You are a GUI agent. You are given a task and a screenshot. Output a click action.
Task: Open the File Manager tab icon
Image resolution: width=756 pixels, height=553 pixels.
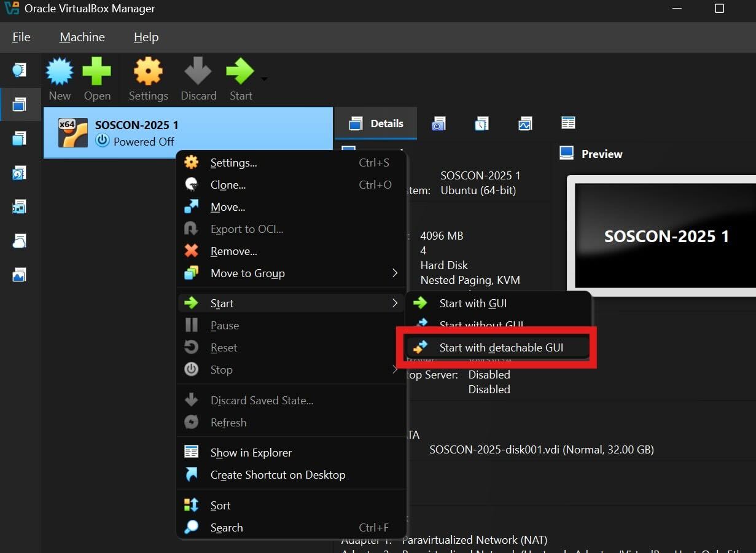point(568,123)
